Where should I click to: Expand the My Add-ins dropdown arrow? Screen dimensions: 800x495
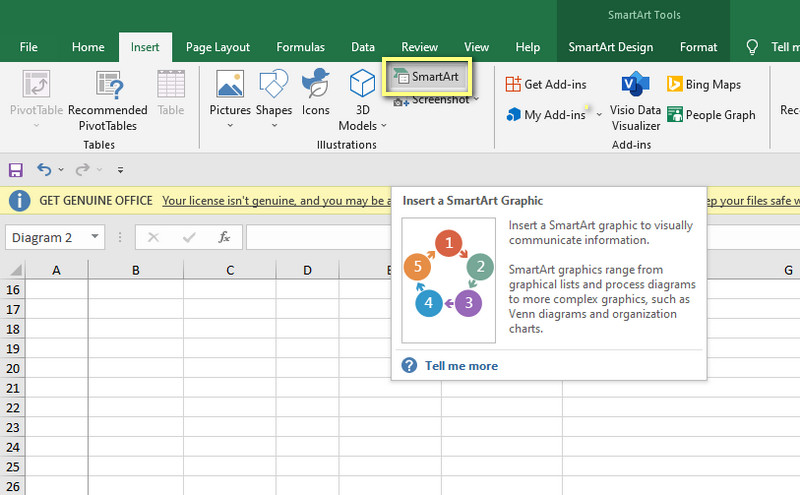click(x=599, y=114)
